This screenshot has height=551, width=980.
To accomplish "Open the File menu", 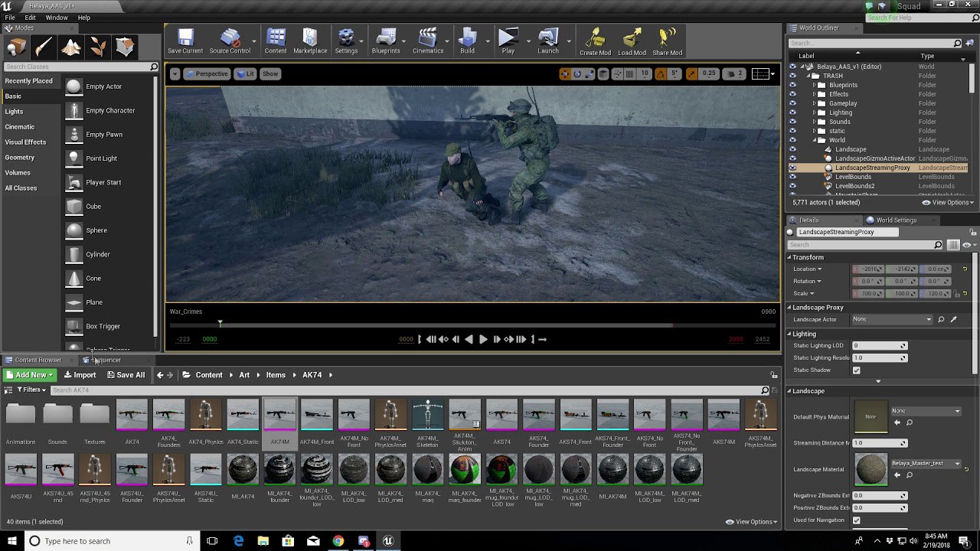I will 11,17.
